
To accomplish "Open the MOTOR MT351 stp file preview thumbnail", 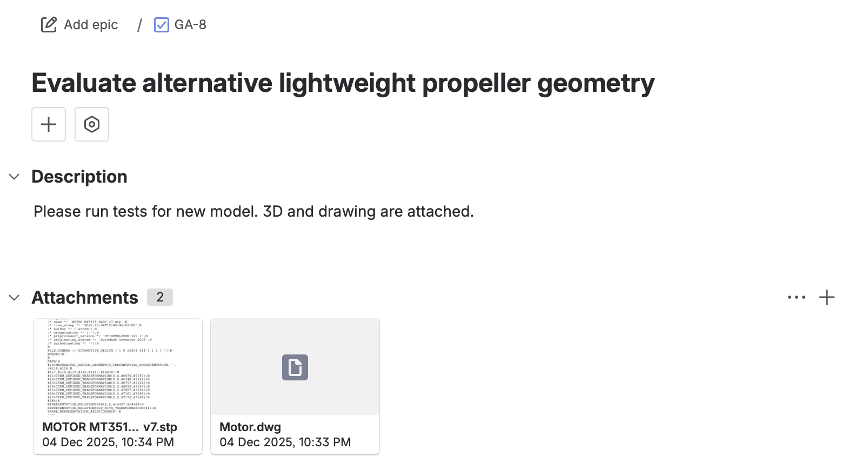I will click(x=118, y=366).
